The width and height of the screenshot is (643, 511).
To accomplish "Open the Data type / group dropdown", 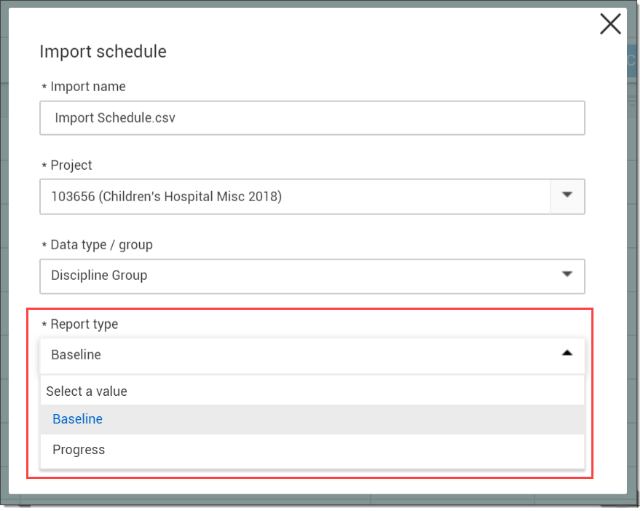I will (x=311, y=275).
